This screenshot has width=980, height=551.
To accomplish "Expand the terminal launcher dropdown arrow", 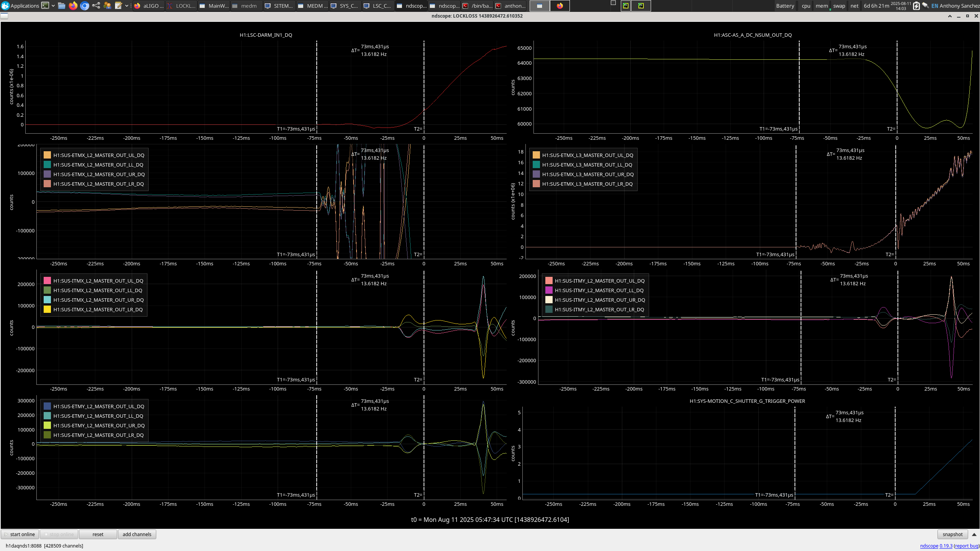I will [x=53, y=6].
